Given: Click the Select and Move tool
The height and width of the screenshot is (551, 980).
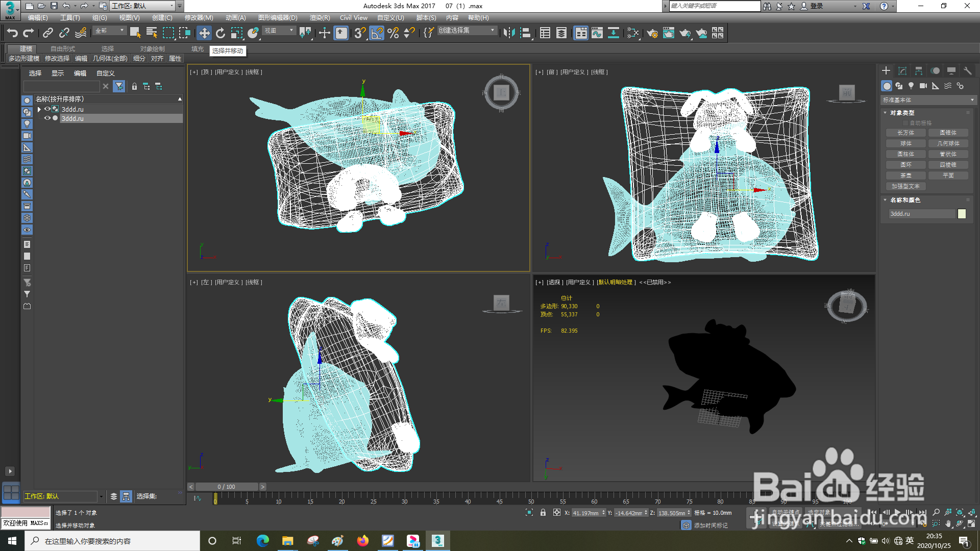Looking at the screenshot, I should coord(204,33).
